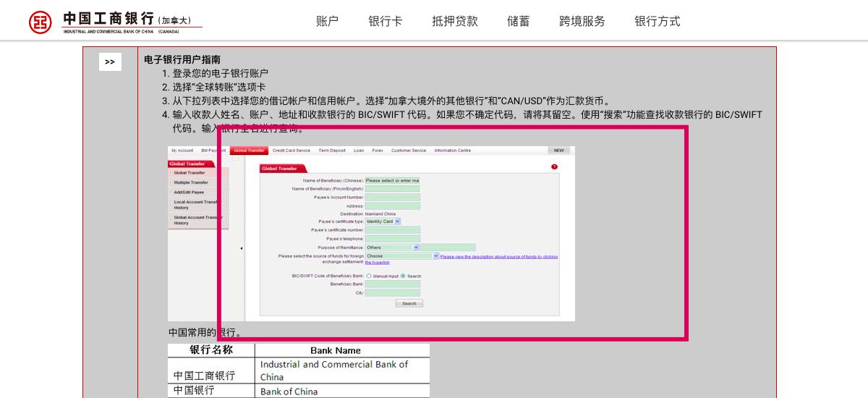This screenshot has width=868, height=398.
Task: Click the >> expand button
Action: [110, 62]
